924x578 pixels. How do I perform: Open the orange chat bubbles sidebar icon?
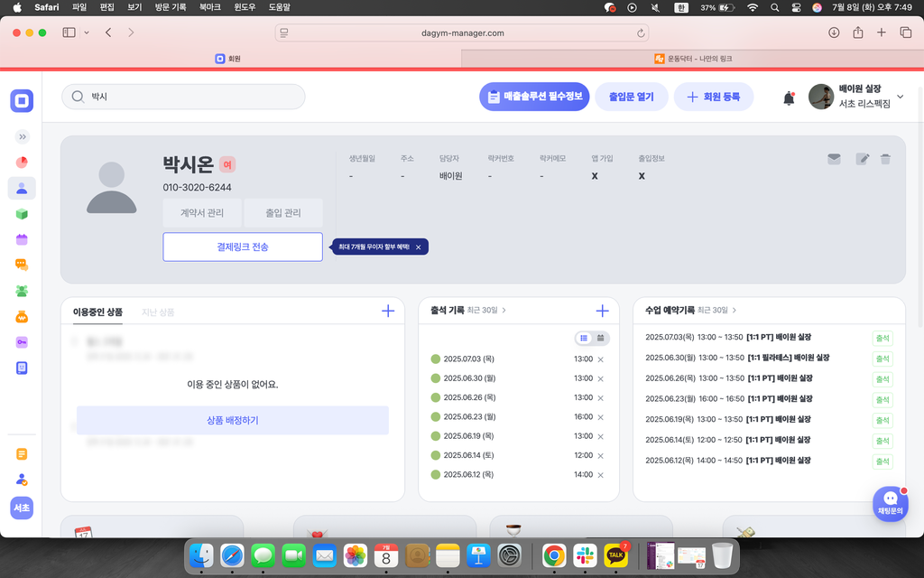coord(22,265)
